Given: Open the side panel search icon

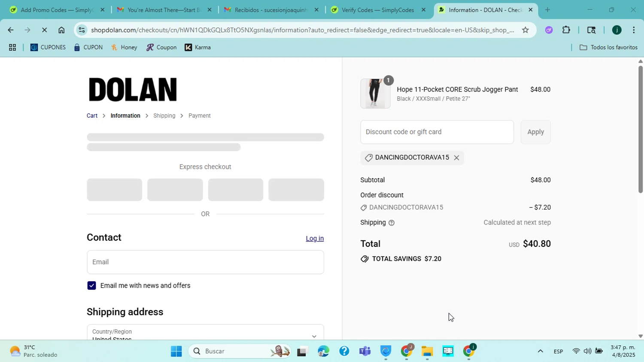Looking at the screenshot, I should (x=591, y=30).
